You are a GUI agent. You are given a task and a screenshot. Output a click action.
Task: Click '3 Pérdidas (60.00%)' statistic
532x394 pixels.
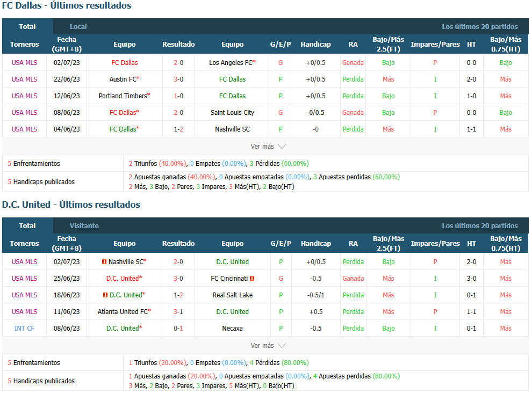point(279,164)
